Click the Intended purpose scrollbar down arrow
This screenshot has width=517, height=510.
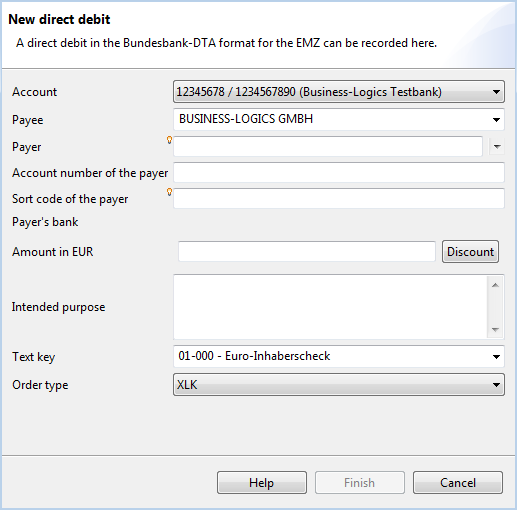point(495,330)
